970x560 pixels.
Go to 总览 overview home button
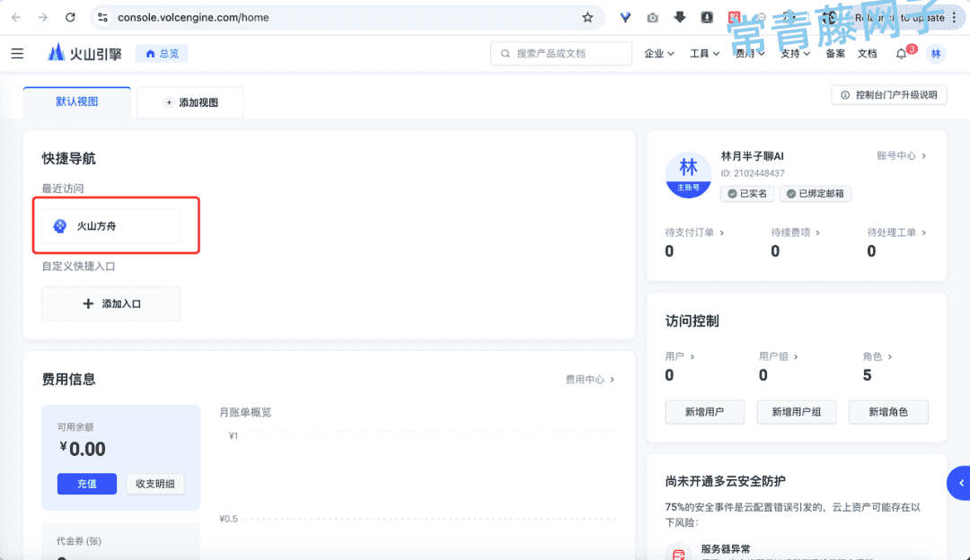pos(162,54)
